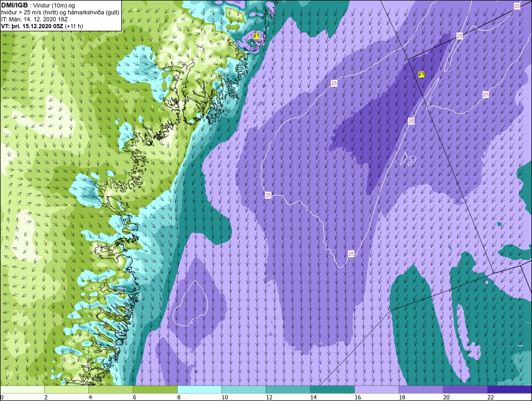Click the legend scale value 14
Viewport: 532px width, 401px height.
point(313,397)
